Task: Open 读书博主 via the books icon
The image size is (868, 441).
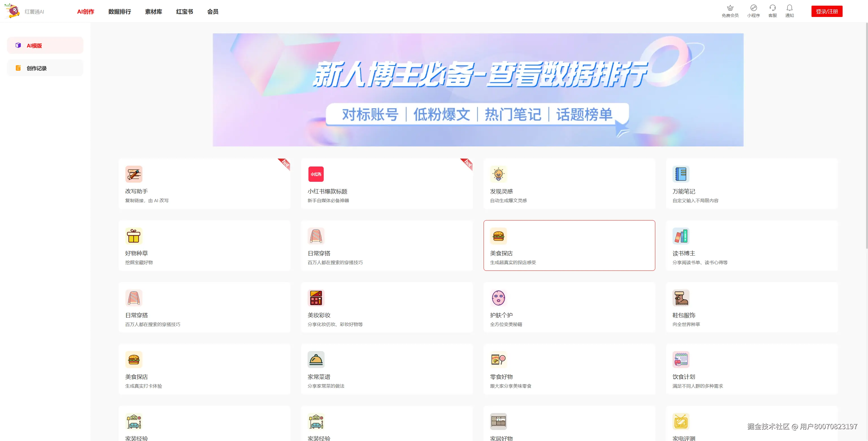Action: point(681,236)
